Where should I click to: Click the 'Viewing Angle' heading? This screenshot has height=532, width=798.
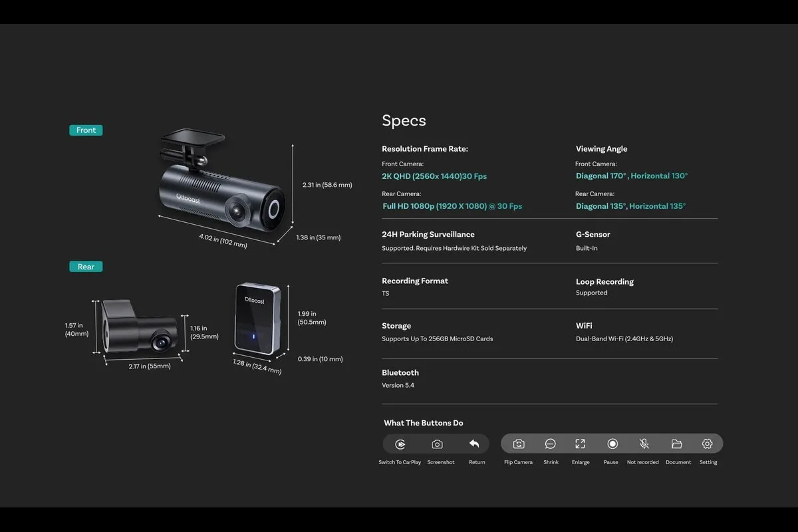tap(601, 149)
